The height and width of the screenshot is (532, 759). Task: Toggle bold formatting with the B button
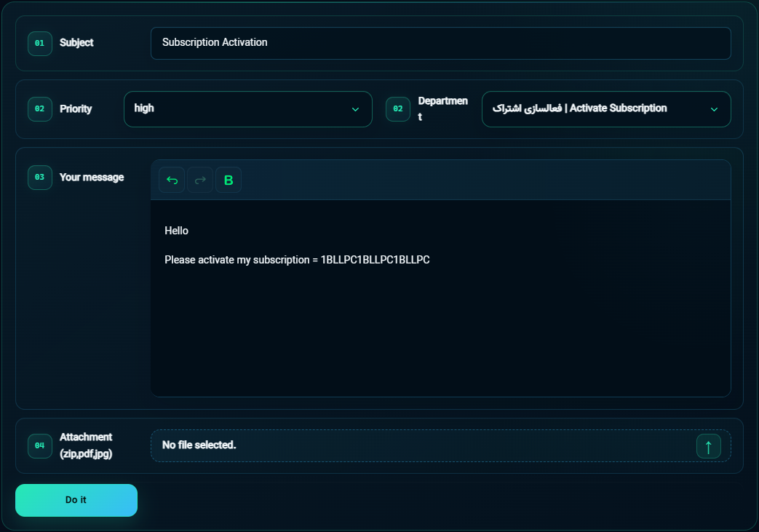click(x=229, y=180)
